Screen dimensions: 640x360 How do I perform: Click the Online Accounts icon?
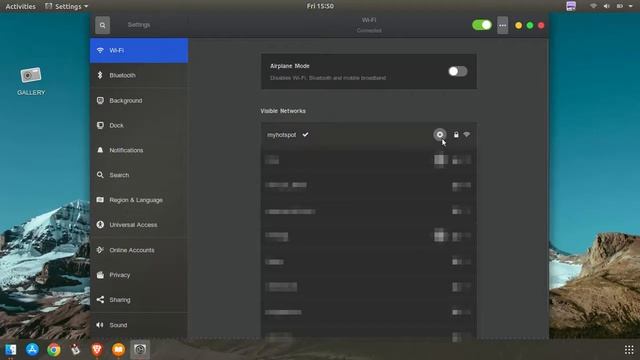tap(100, 250)
